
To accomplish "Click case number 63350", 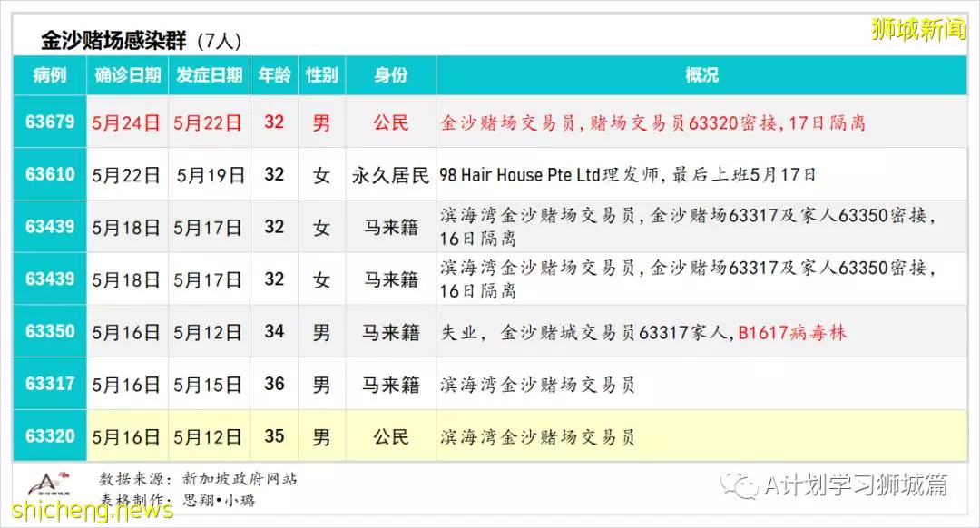I will click(50, 331).
